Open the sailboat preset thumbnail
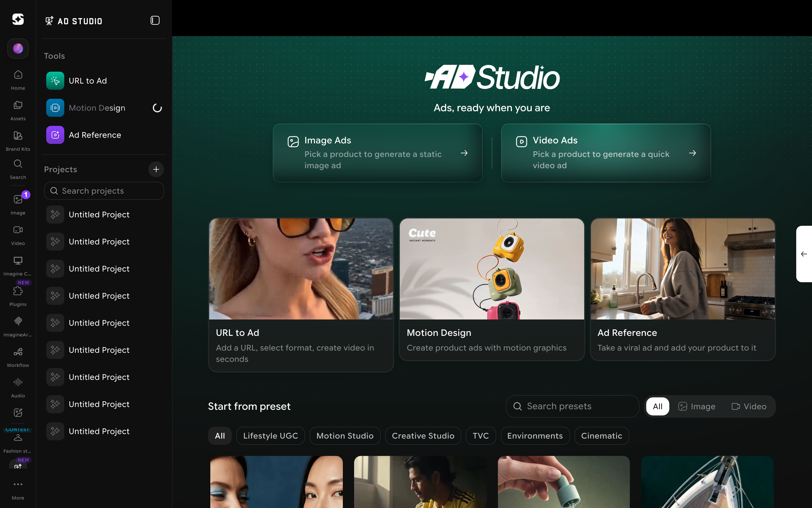 tap(707, 482)
